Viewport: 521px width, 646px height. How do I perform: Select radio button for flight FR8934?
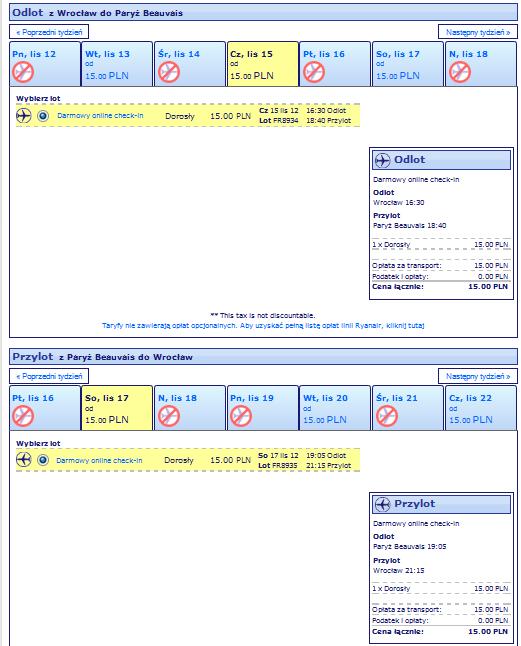click(x=43, y=116)
